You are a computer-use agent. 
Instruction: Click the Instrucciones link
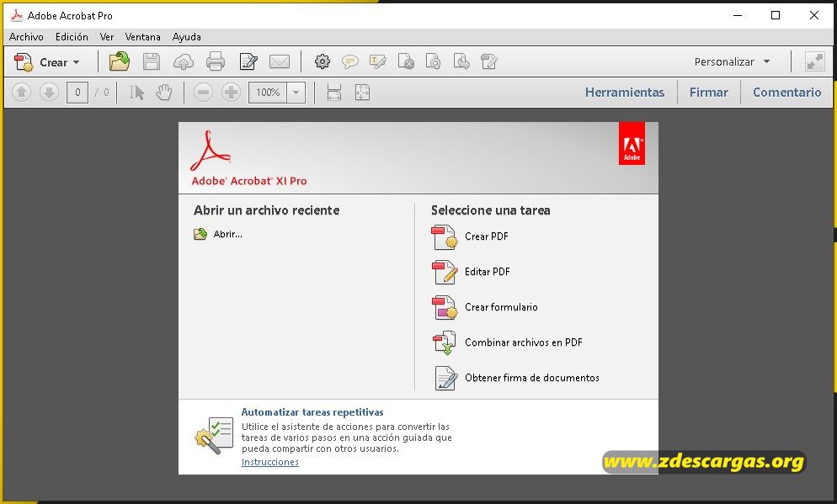(270, 462)
